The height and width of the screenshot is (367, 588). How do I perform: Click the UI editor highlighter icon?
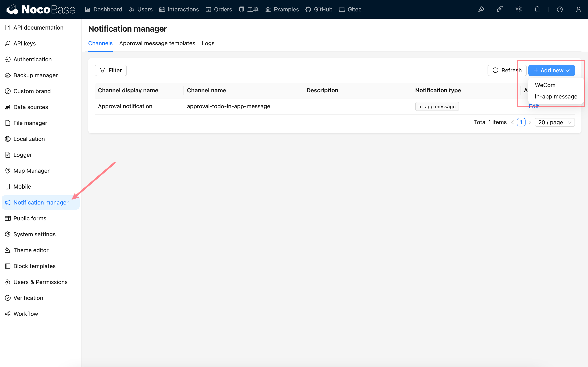pyautogui.click(x=481, y=9)
